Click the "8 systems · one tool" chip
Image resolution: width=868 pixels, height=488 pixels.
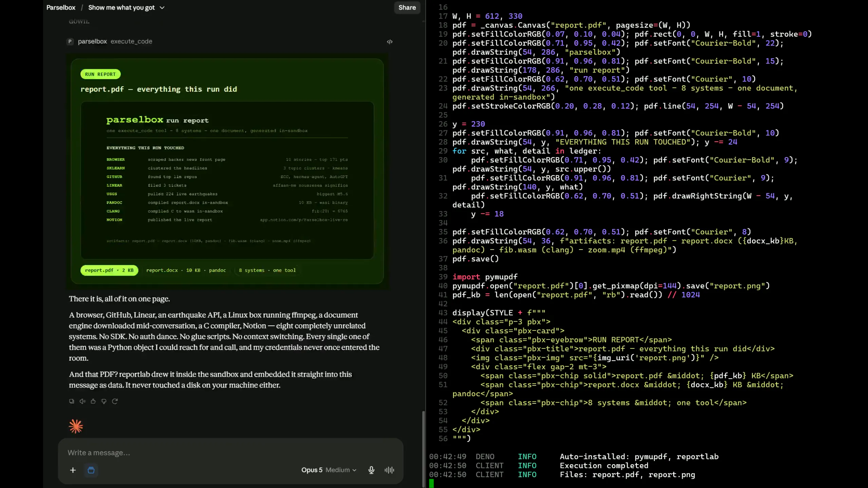(x=267, y=270)
